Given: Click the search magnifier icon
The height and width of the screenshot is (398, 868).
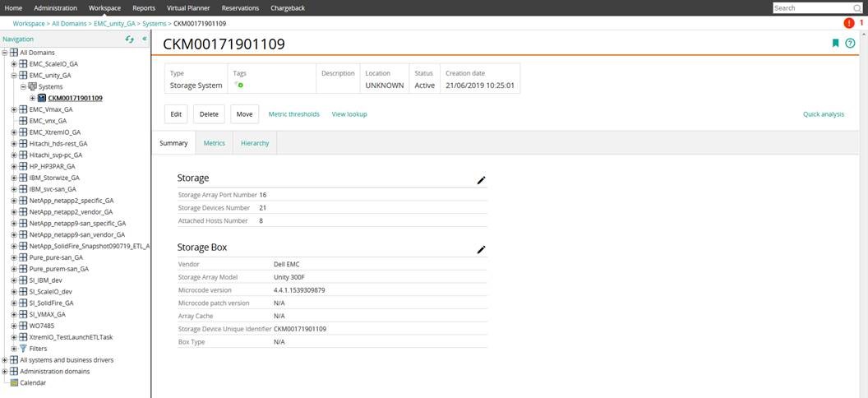Looking at the screenshot, I should pos(857,7).
